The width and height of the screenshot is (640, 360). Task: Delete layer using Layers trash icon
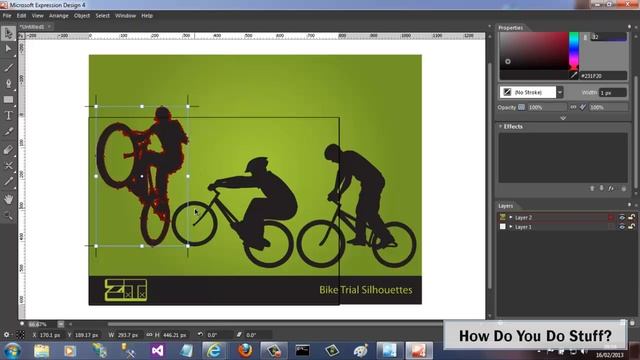coord(632,322)
